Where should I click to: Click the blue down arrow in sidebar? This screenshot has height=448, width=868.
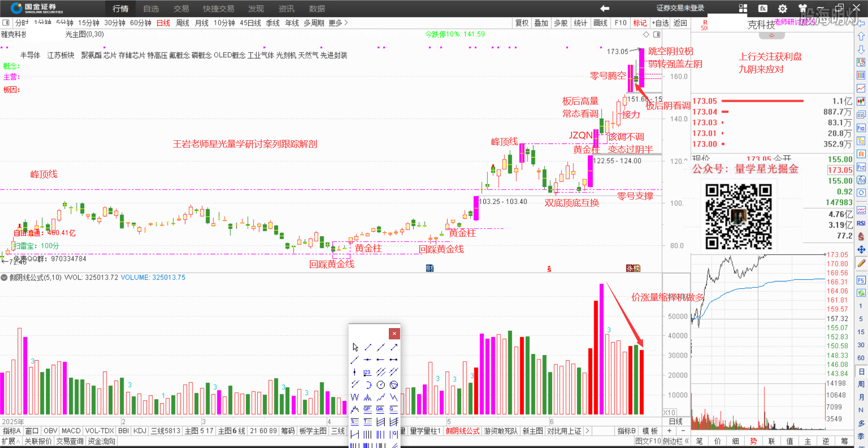coord(861,49)
